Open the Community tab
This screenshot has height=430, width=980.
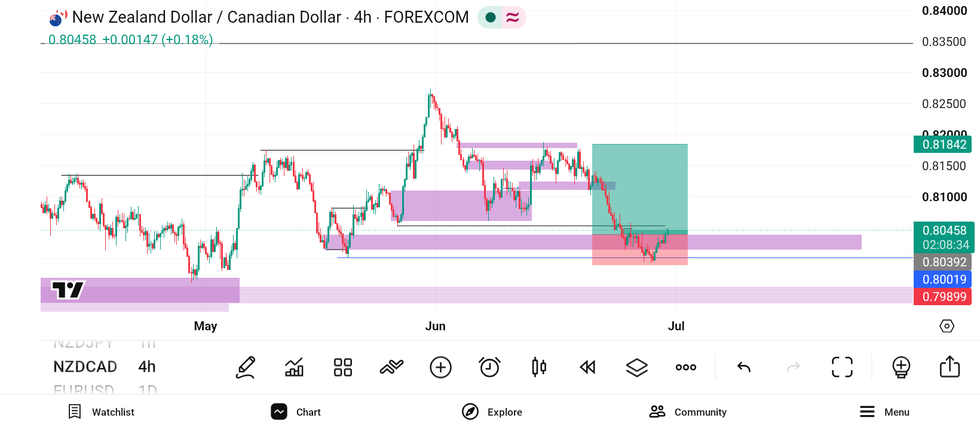point(688,412)
